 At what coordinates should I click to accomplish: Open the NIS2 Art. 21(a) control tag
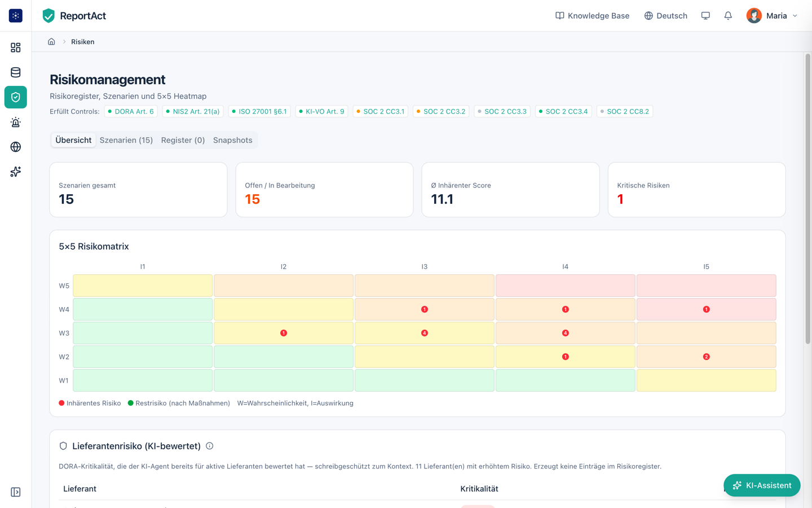coord(193,111)
